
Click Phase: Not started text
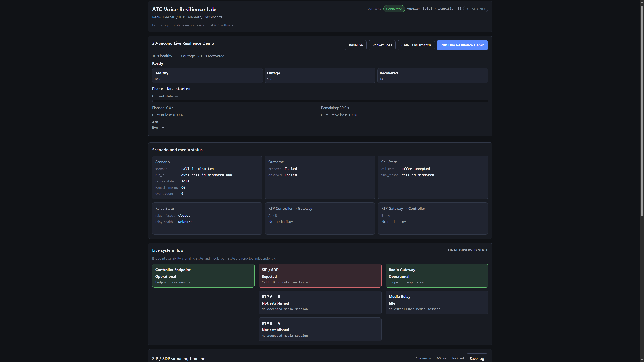[171, 89]
